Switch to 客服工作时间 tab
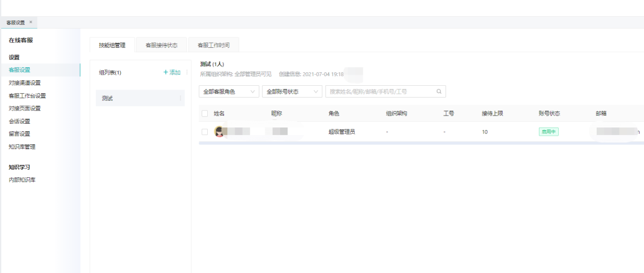644x273 pixels. point(213,45)
